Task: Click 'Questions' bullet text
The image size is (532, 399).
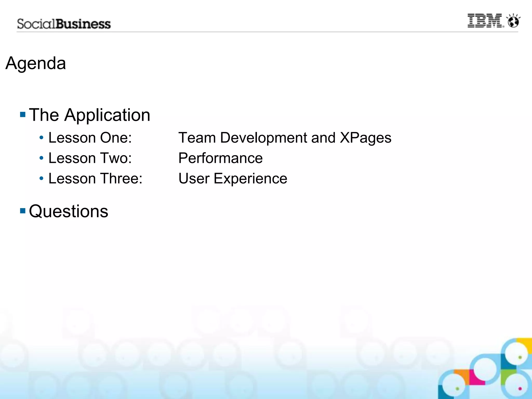Action: point(69,211)
